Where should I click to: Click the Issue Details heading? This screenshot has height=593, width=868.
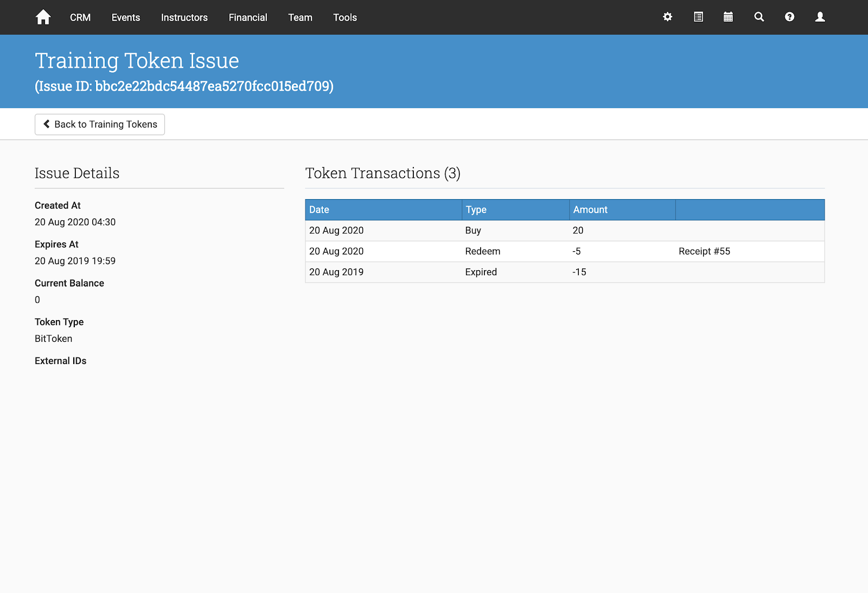point(77,173)
